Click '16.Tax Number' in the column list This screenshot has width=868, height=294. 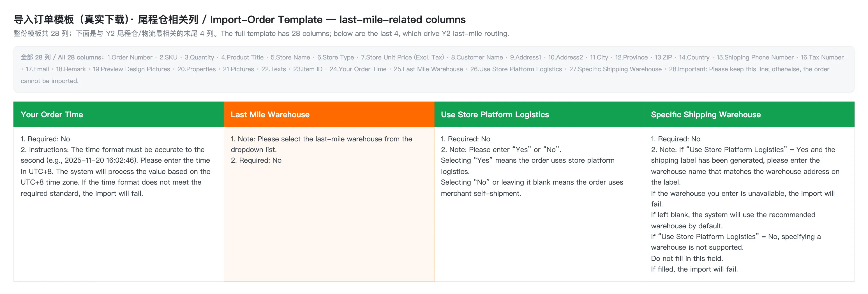coord(822,57)
